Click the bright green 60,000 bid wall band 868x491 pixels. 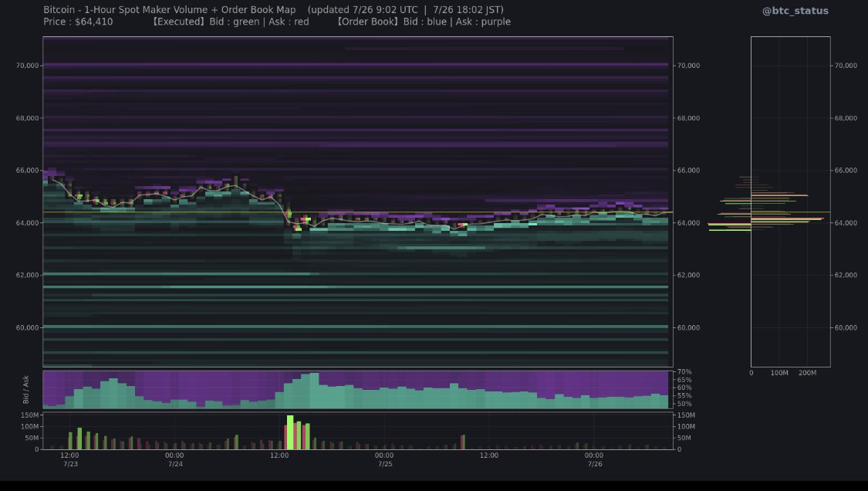[356, 327]
